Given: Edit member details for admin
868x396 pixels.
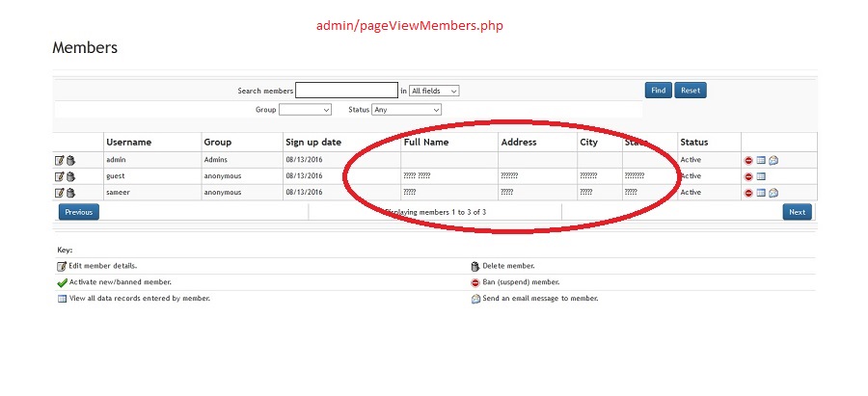Looking at the screenshot, I should point(59,160).
